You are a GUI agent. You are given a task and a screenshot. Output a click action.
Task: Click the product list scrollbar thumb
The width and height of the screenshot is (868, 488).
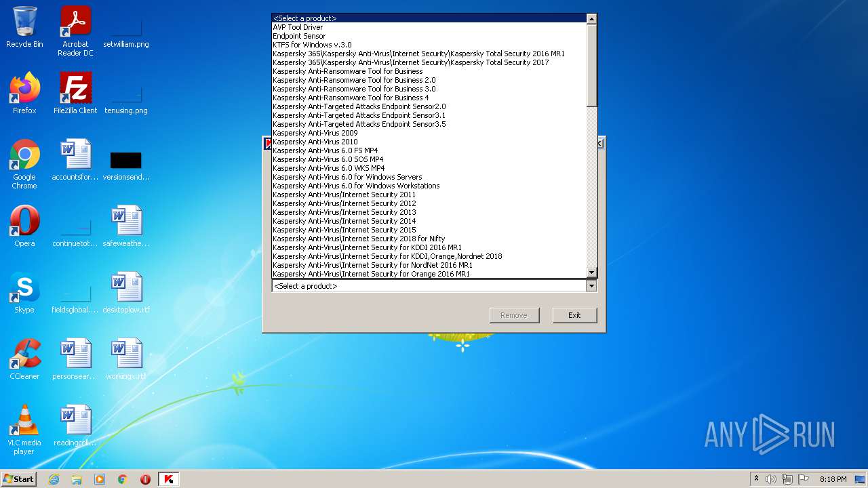point(591,65)
